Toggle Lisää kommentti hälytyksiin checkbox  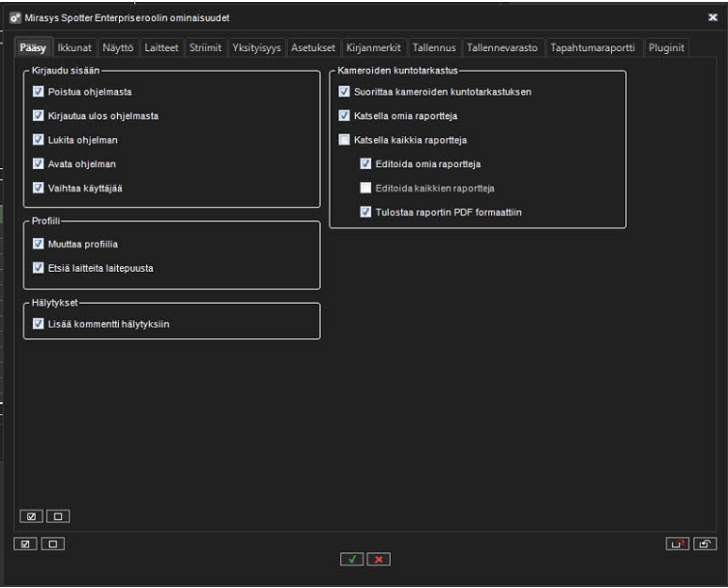point(39,324)
